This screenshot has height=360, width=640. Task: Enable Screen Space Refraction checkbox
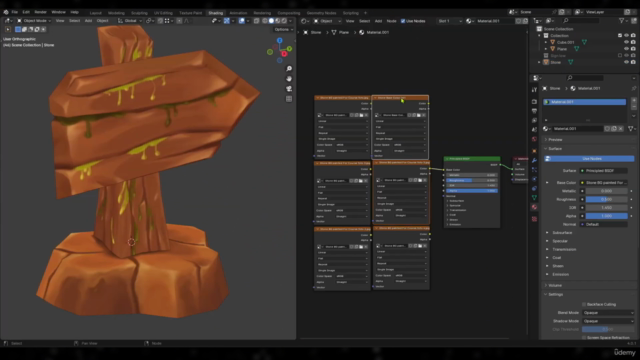click(584, 338)
